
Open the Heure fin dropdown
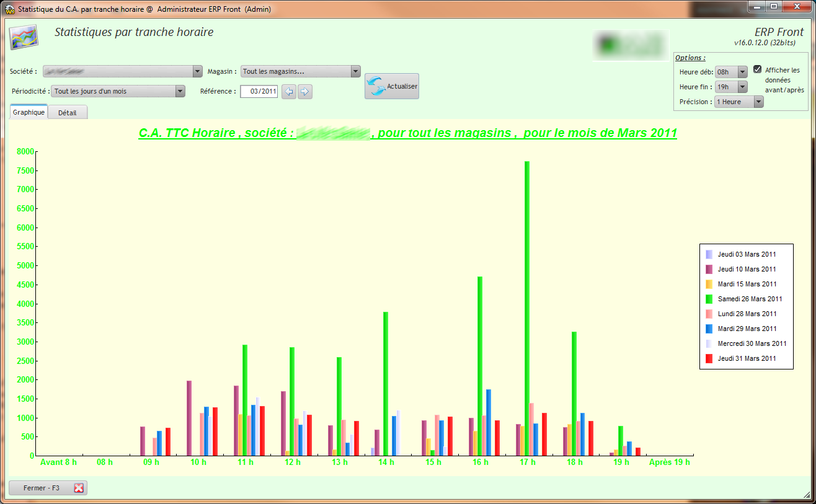point(742,87)
